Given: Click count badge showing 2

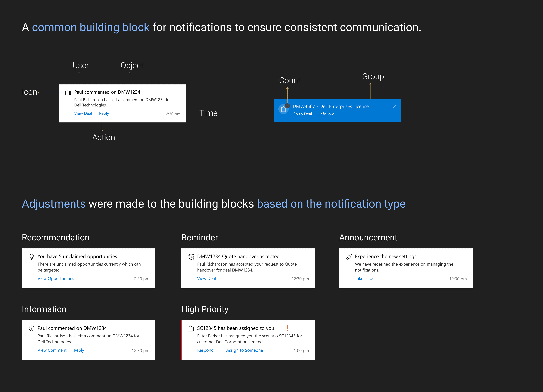Looking at the screenshot, I should pos(287,106).
